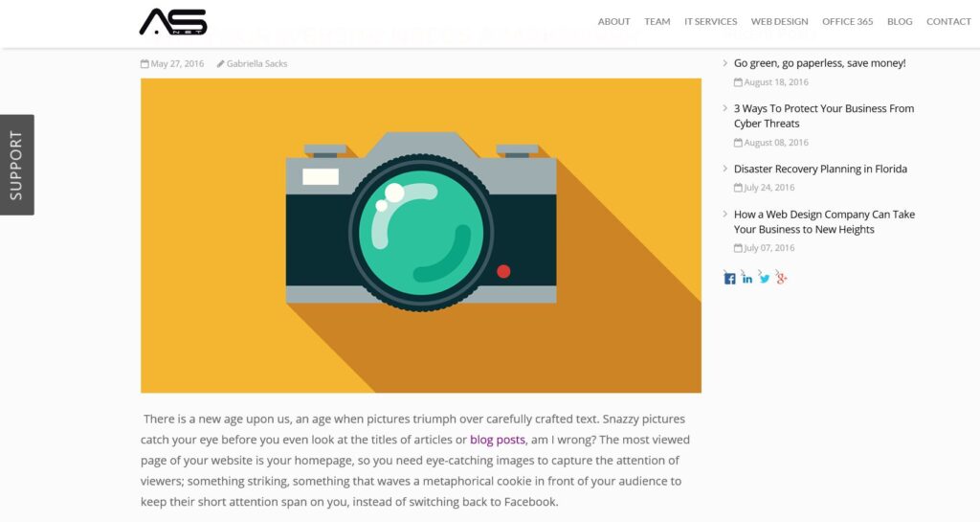Click calendar icon next to August 18, 2016
Viewport: 980px width, 522px height.
click(738, 82)
